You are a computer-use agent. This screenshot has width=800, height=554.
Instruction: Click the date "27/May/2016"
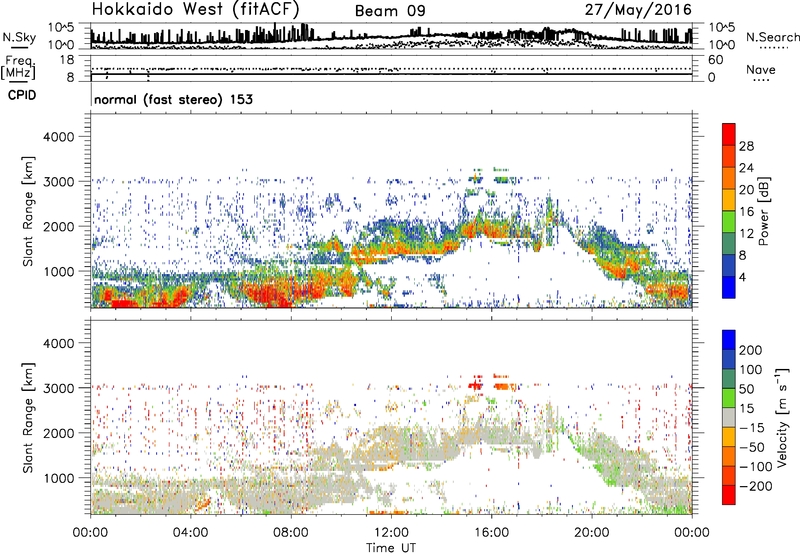(638, 10)
